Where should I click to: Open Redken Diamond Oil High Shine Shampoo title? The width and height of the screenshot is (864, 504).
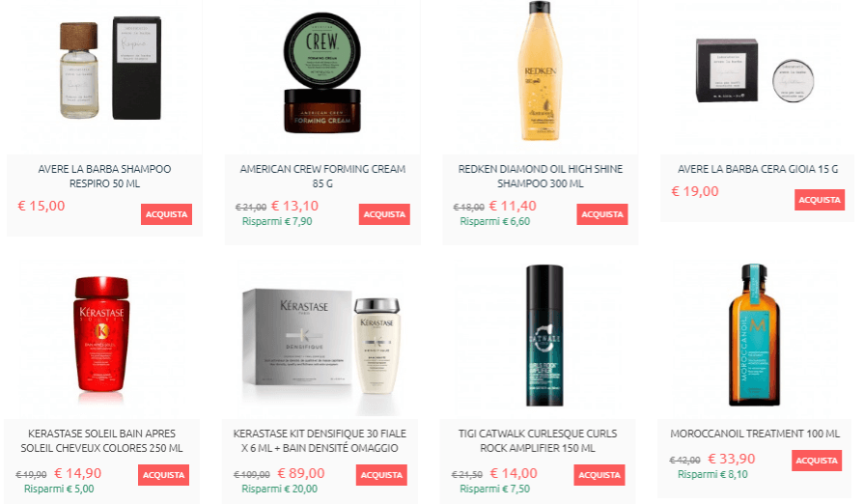pyautogui.click(x=541, y=177)
